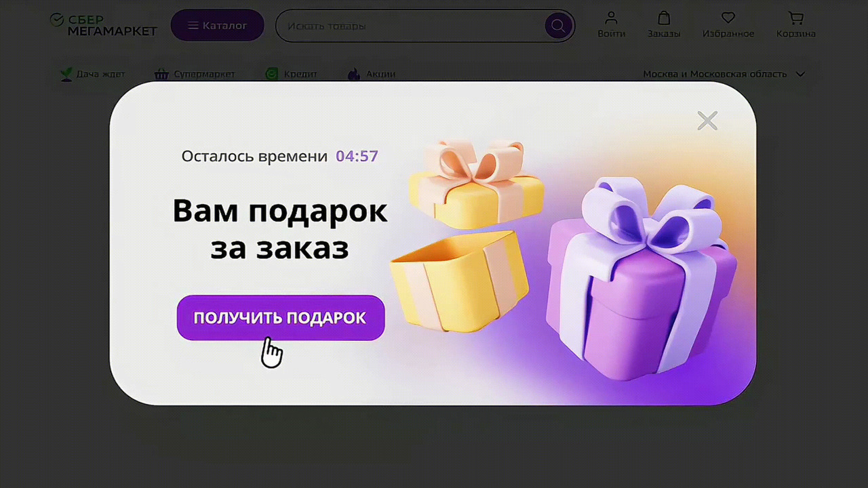This screenshot has width=868, height=488.
Task: Click the 04:57 countdown timer
Action: tap(357, 156)
